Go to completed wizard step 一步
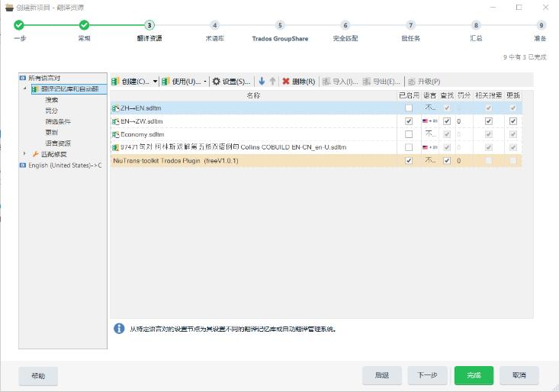 coord(19,25)
